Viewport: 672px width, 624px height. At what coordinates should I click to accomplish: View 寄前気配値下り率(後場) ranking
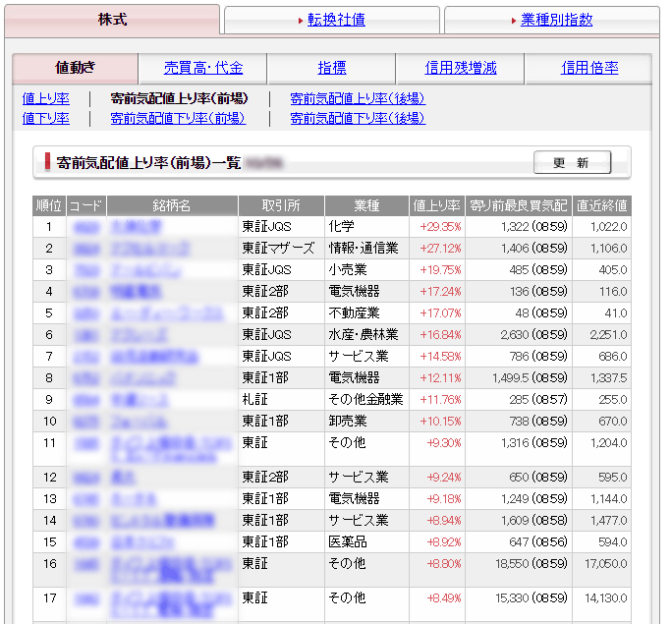pos(358,118)
